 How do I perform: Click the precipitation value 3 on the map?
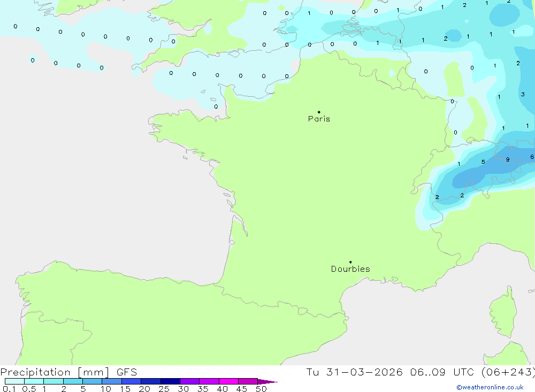pyautogui.click(x=523, y=94)
